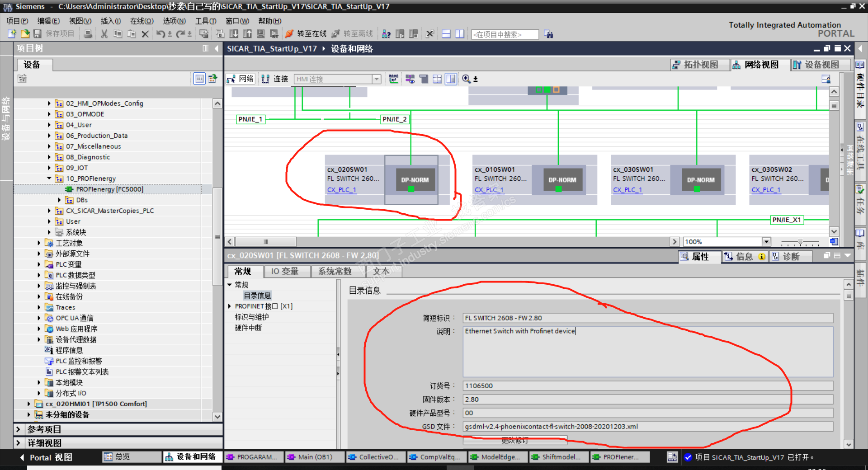The width and height of the screenshot is (868, 470).
Task: Expand the 02_HMI_OPModes_Config folder
Action: coord(49,103)
